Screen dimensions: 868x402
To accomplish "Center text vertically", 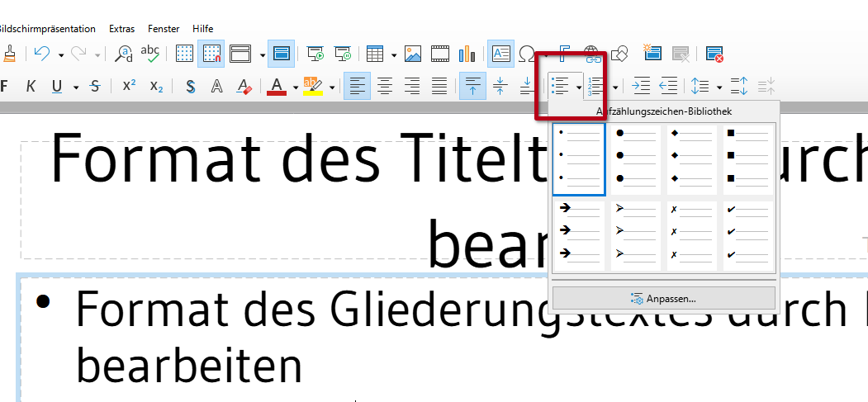I will coord(500,86).
